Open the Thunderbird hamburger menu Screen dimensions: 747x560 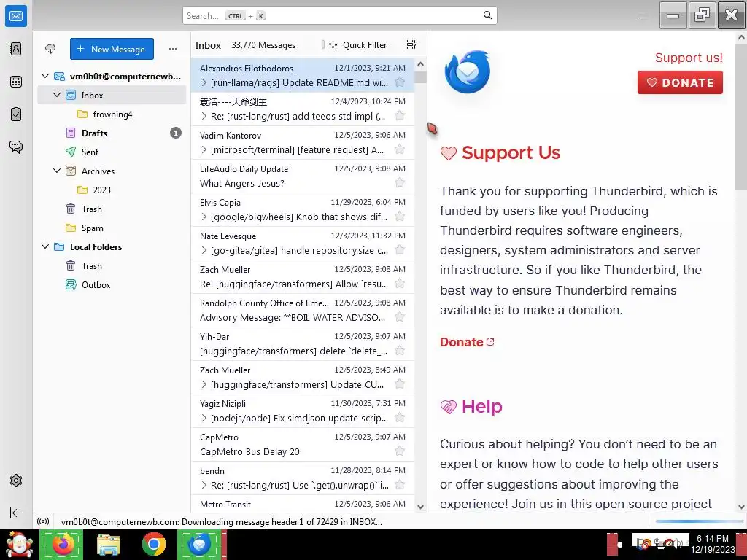(x=643, y=15)
